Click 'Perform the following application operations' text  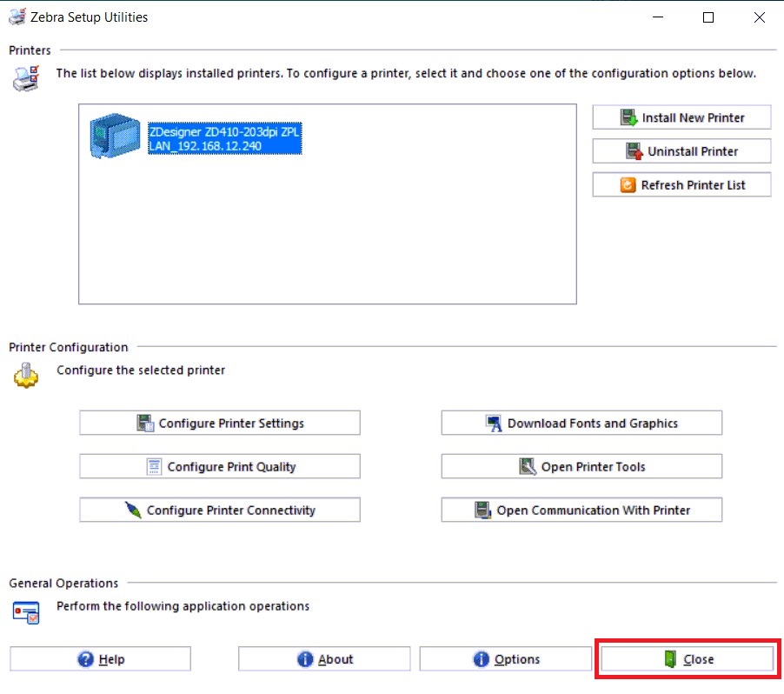[x=183, y=606]
